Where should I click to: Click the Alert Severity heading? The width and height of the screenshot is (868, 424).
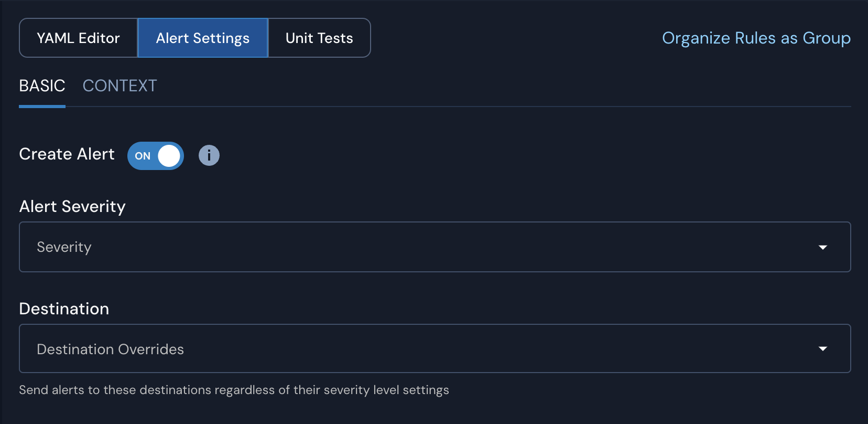coord(72,207)
